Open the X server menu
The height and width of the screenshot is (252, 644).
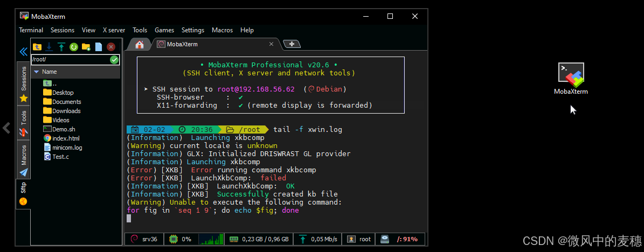coord(114,30)
